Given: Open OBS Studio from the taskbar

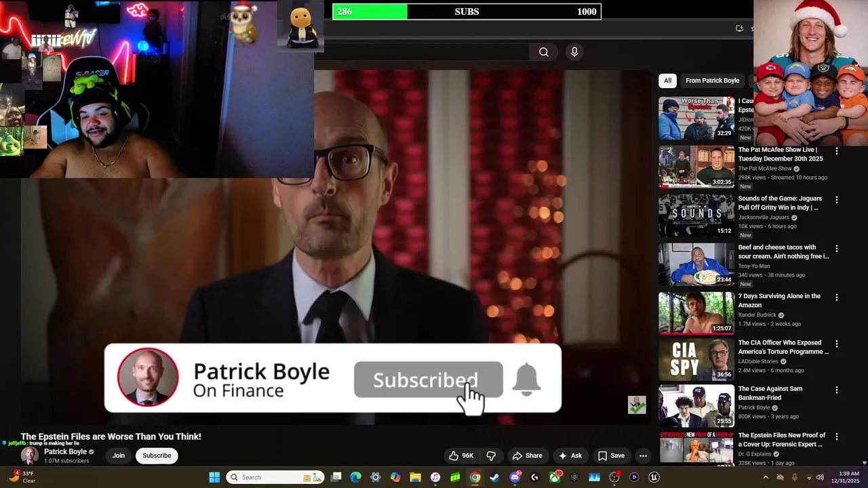Looking at the screenshot, I should [x=614, y=477].
